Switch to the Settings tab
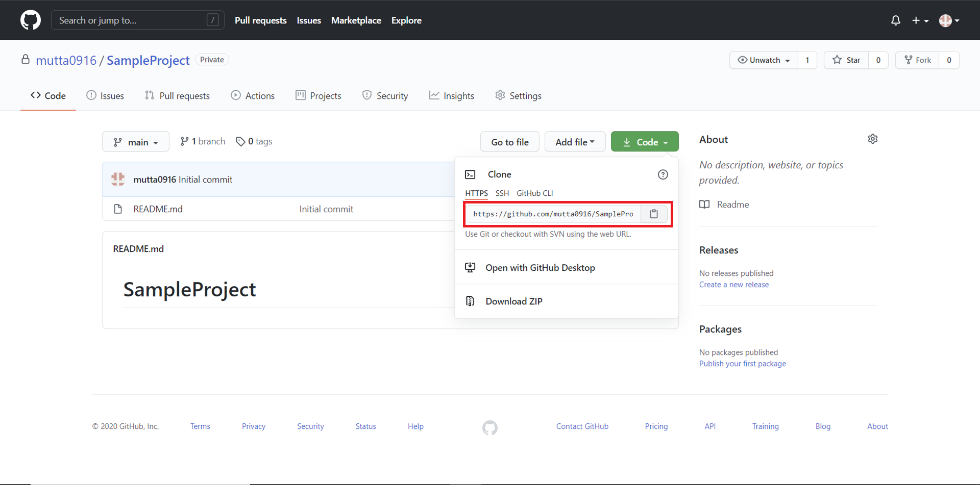The width and height of the screenshot is (980, 485). click(519, 95)
